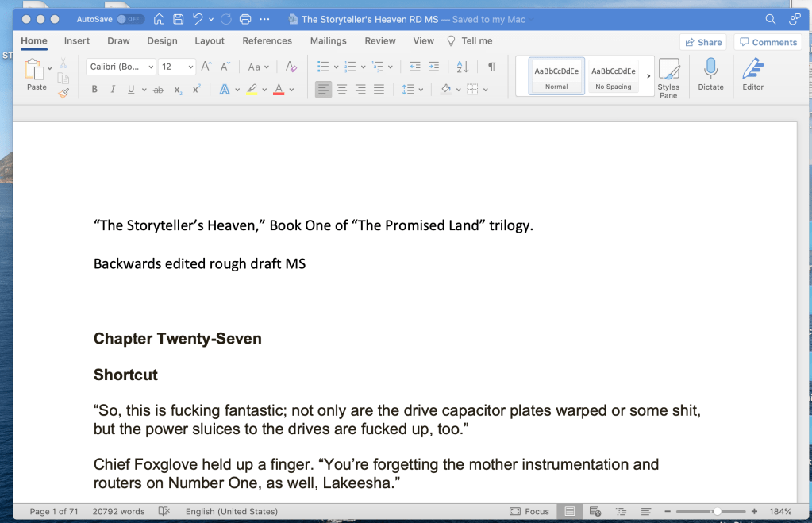This screenshot has width=812, height=523.
Task: Toggle the AutoSave switch
Action: click(129, 19)
